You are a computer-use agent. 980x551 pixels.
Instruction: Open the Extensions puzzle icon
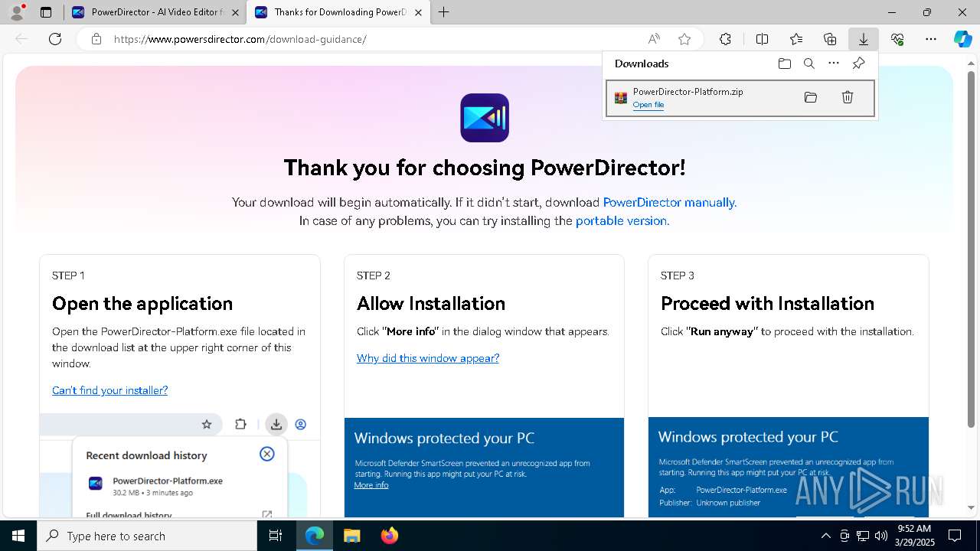pyautogui.click(x=725, y=39)
